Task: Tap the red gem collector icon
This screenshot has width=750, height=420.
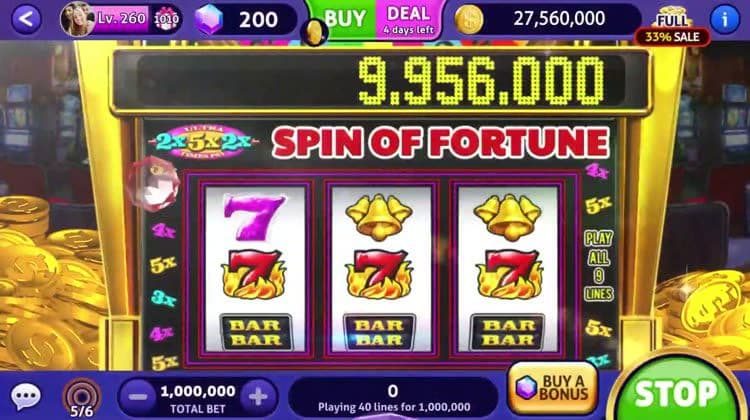Action: 154,183
